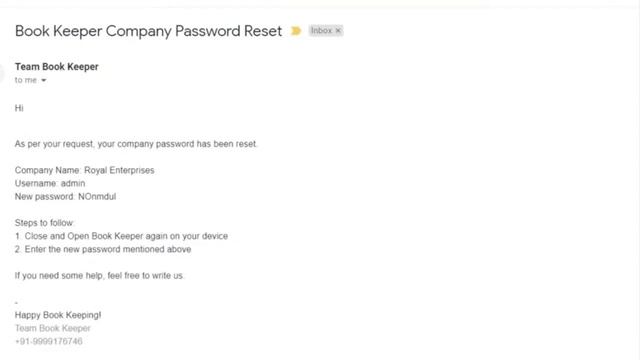
Task: Click the vertical scrollbar on the right edge
Action: (x=637, y=180)
